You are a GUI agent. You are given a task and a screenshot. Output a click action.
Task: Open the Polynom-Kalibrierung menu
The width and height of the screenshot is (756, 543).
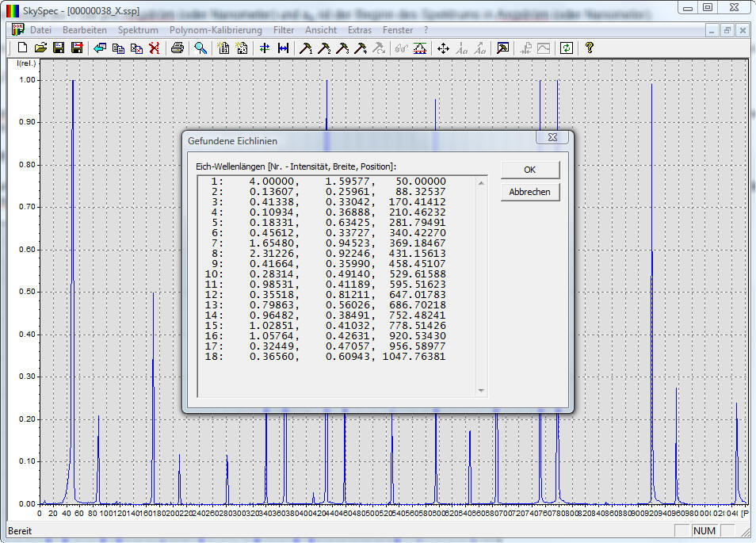(216, 30)
